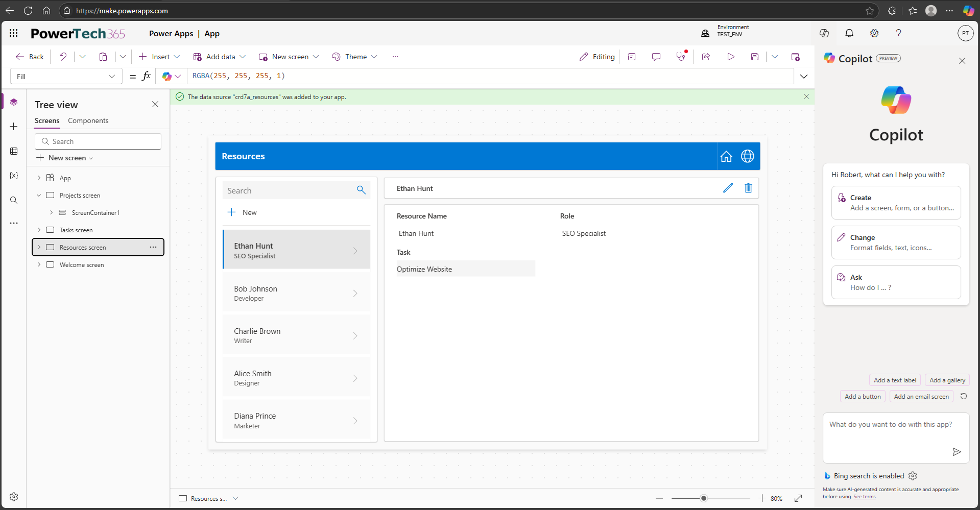Viewport: 980px width, 510px height.
Task: Click the Add a gallery suggestion
Action: (x=947, y=380)
